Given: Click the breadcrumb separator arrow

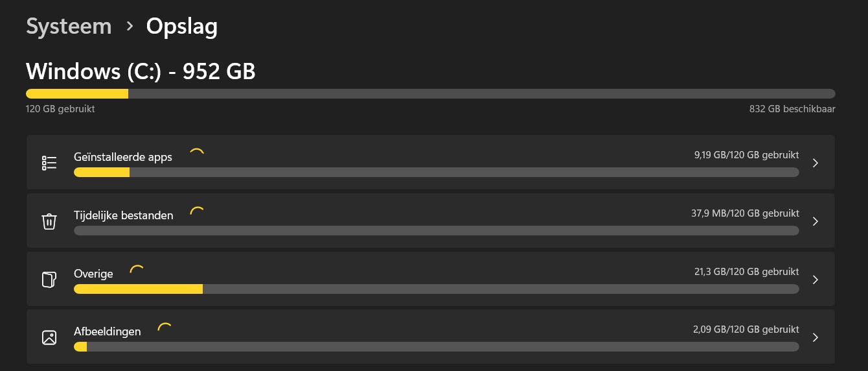Looking at the screenshot, I should pyautogui.click(x=130, y=27).
